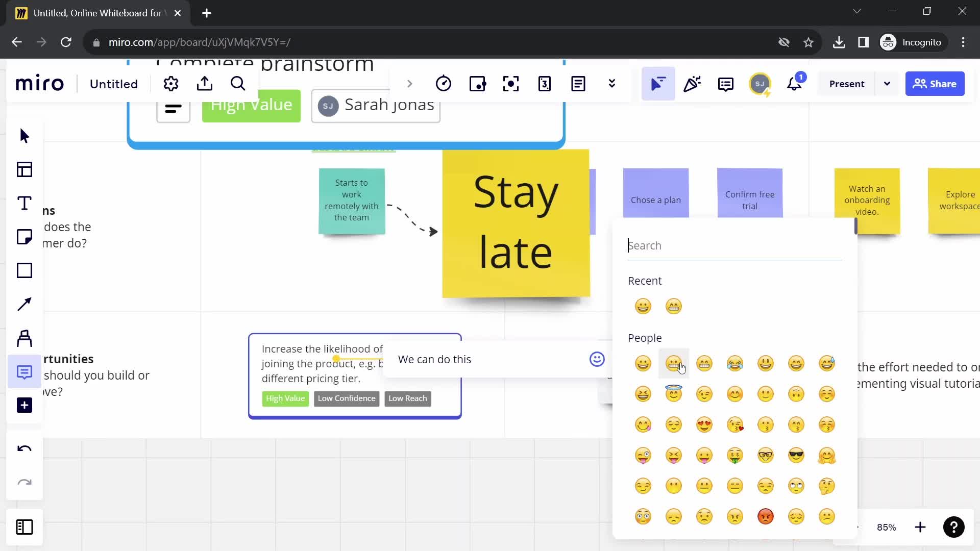Pick the nerd face with glasses emoji
980x551 pixels.
(x=766, y=455)
